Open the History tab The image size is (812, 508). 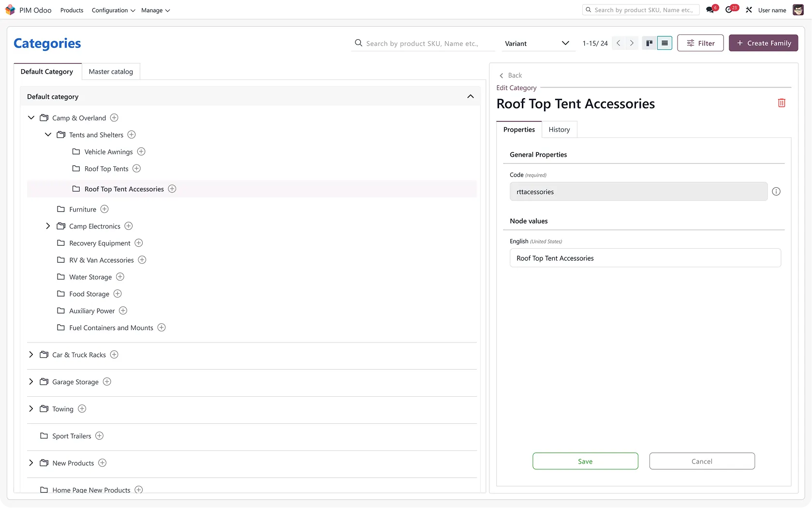(x=559, y=130)
